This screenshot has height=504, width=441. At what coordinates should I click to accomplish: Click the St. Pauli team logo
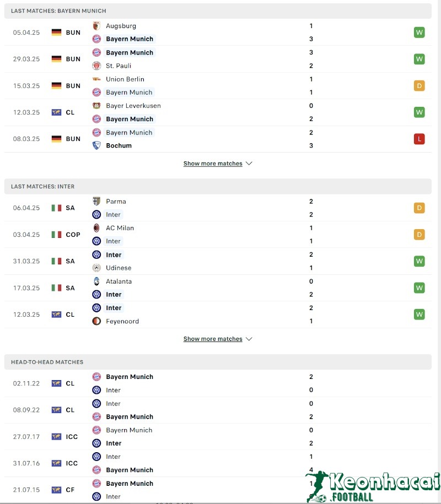(96, 66)
